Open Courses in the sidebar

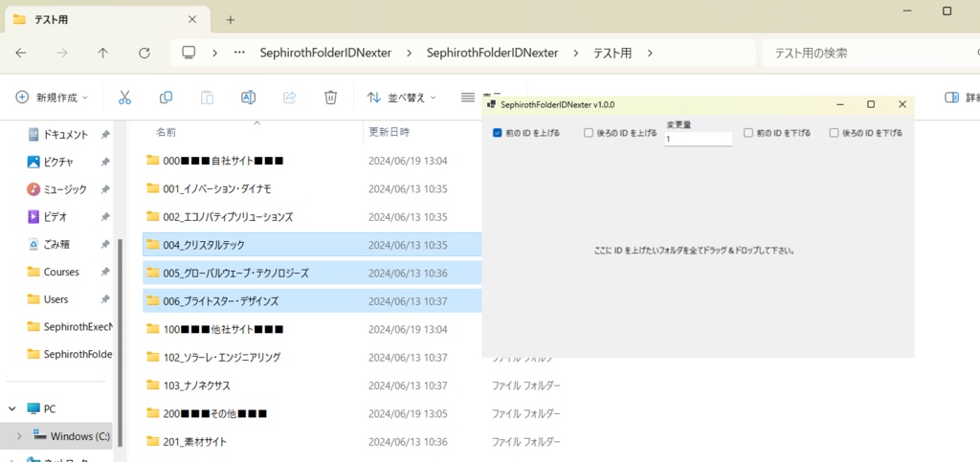(x=61, y=273)
